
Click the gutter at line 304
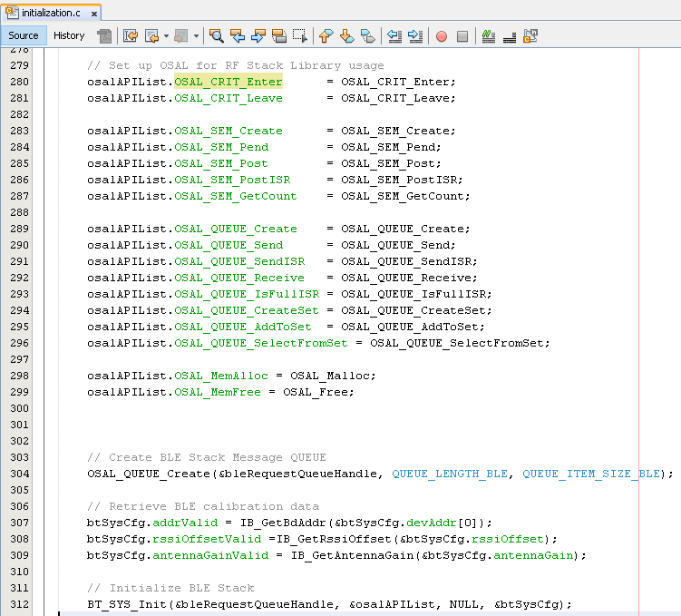click(18, 474)
